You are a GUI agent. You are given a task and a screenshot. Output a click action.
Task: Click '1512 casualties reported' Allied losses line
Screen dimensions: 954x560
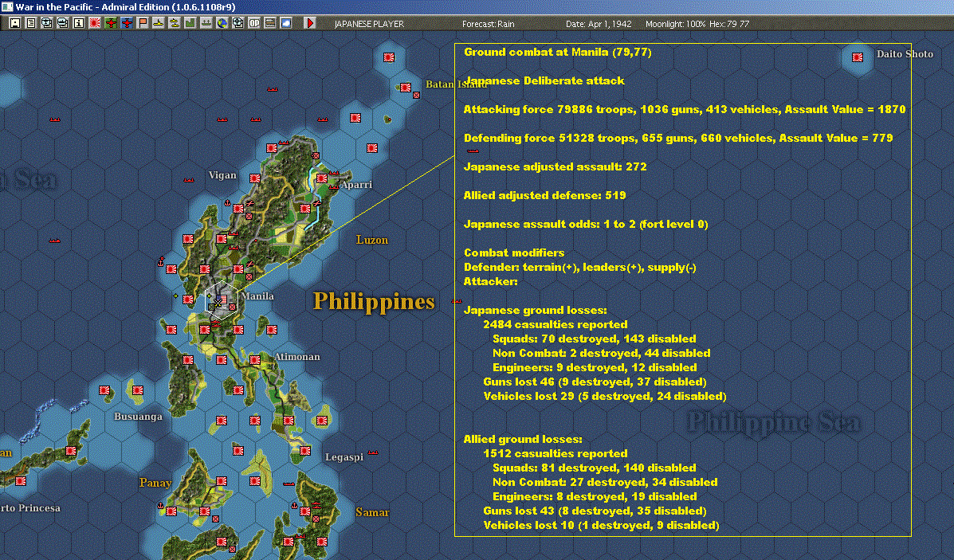click(556, 453)
